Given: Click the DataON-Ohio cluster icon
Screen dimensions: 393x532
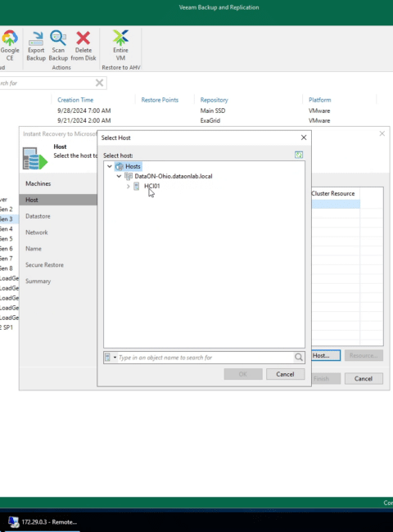Looking at the screenshot, I should (129, 176).
